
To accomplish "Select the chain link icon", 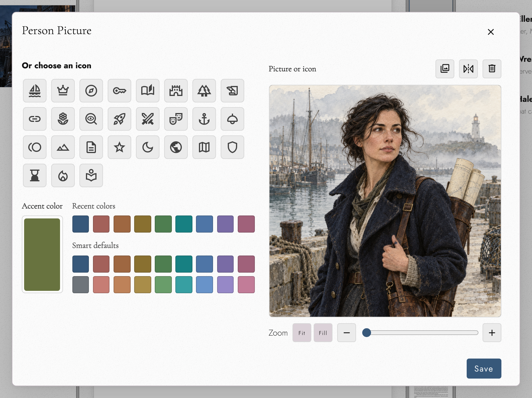I will point(35,119).
